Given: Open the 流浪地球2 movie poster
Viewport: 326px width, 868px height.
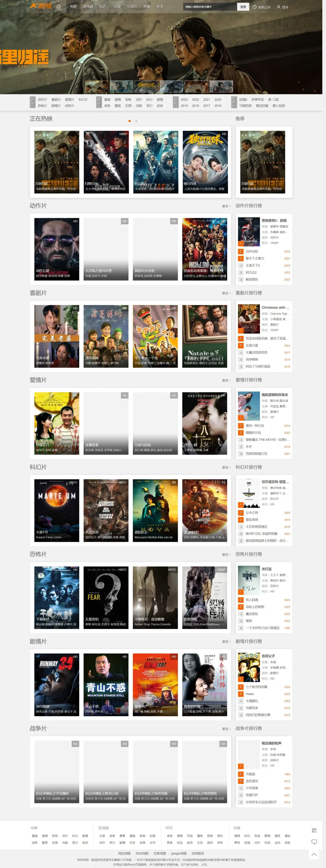Looking at the screenshot, I should click(x=205, y=510).
